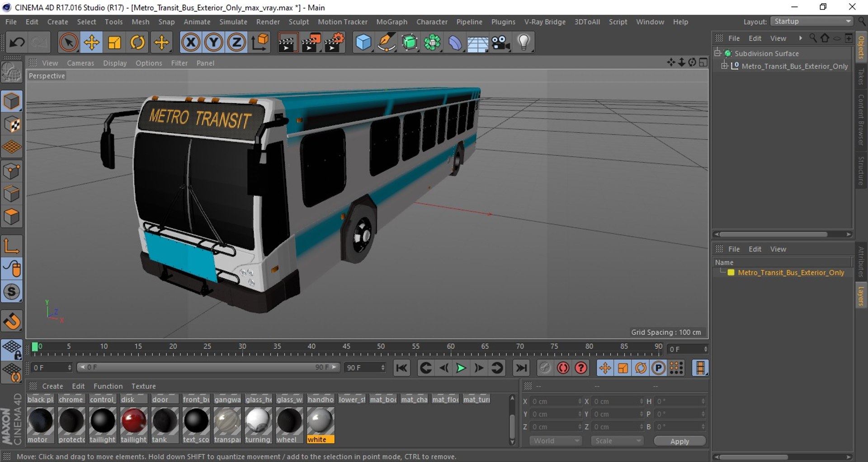The image size is (868, 462).
Task: Open the Simulate menu
Action: coord(233,22)
